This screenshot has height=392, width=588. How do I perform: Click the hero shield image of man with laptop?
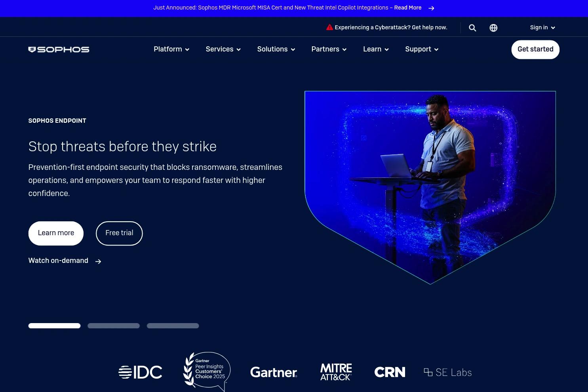[x=430, y=187]
